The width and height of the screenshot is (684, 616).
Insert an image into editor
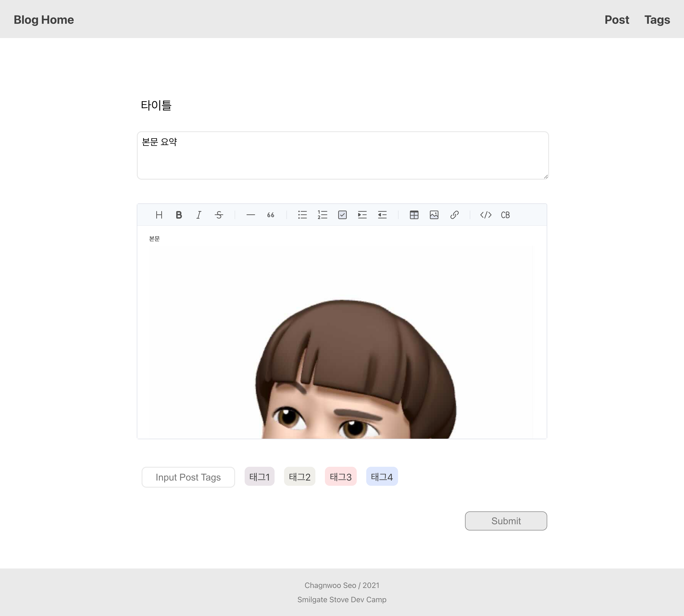[x=434, y=215]
